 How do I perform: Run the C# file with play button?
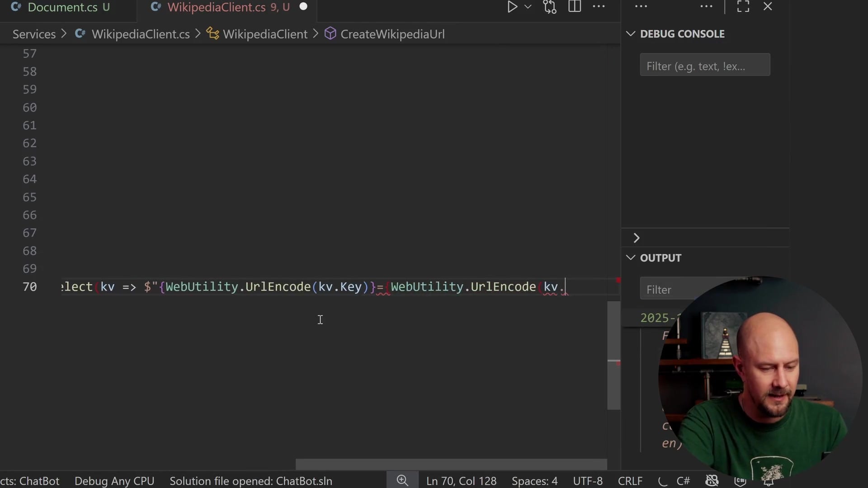click(x=512, y=7)
